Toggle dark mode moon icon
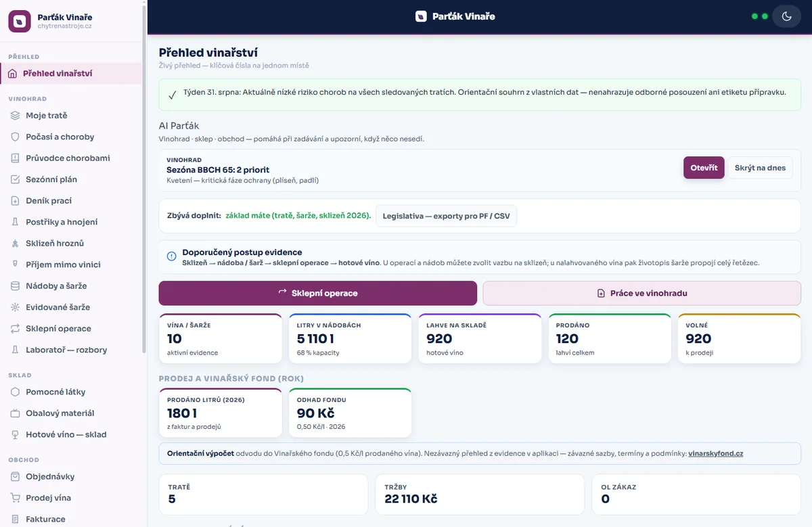This screenshot has width=812, height=527. click(x=786, y=16)
